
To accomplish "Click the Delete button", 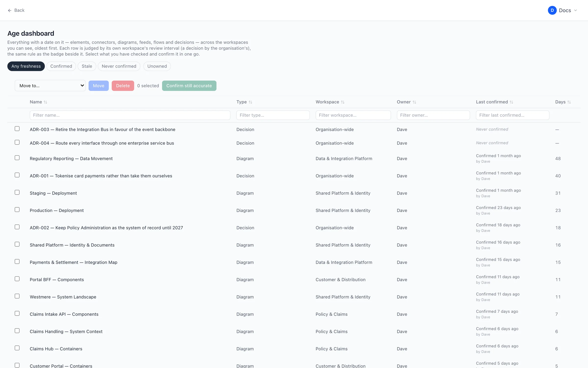I will click(x=123, y=86).
